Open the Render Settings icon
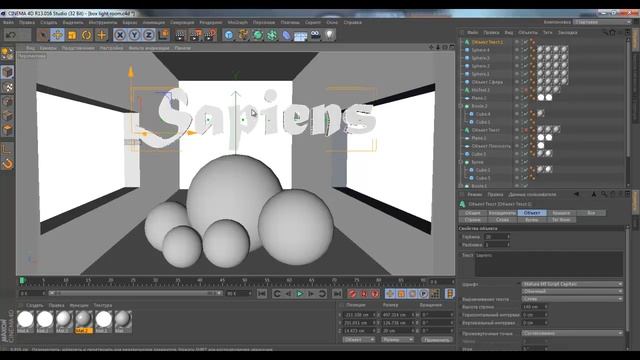This screenshot has width=640, height=360. (x=210, y=36)
